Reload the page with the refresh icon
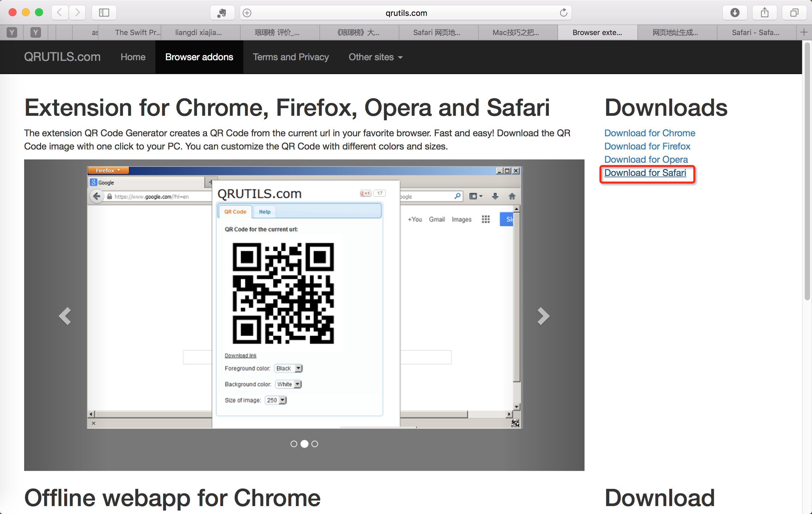Image resolution: width=812 pixels, height=514 pixels. (563, 13)
